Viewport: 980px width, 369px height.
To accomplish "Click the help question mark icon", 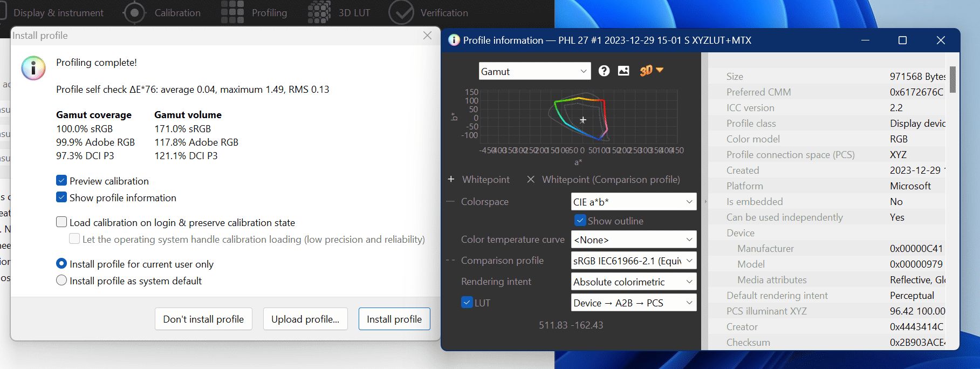I will 604,71.
